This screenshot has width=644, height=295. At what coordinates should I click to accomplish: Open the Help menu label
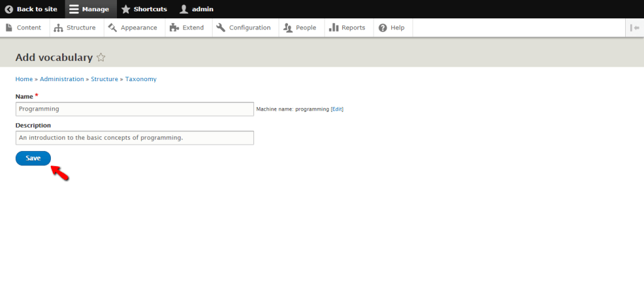tap(397, 28)
